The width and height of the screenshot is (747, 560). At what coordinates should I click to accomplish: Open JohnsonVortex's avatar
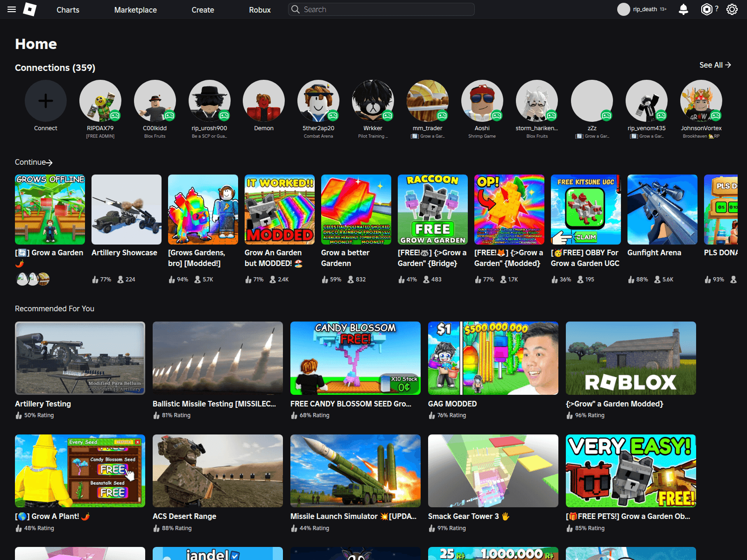701,101
